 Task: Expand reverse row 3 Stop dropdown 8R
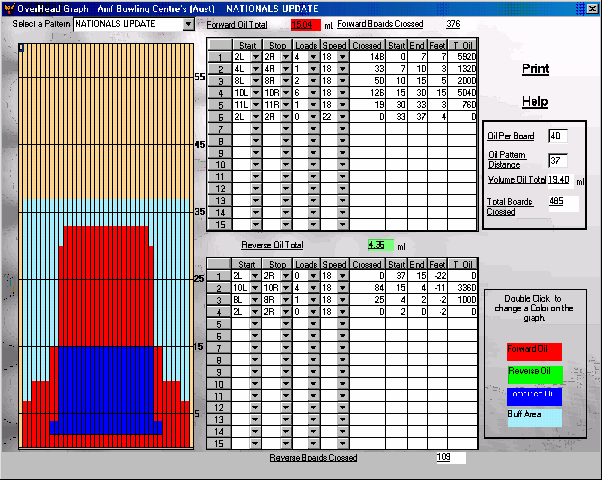coord(286,300)
